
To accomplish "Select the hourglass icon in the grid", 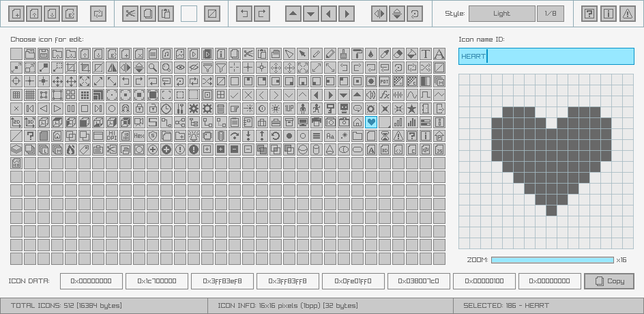I will click(x=385, y=136).
